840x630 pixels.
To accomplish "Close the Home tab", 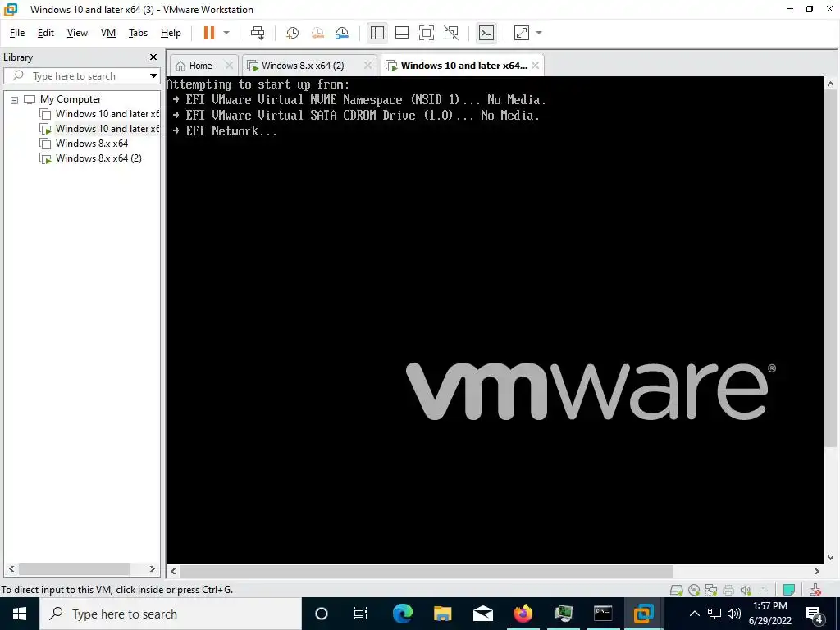I will pyautogui.click(x=229, y=66).
